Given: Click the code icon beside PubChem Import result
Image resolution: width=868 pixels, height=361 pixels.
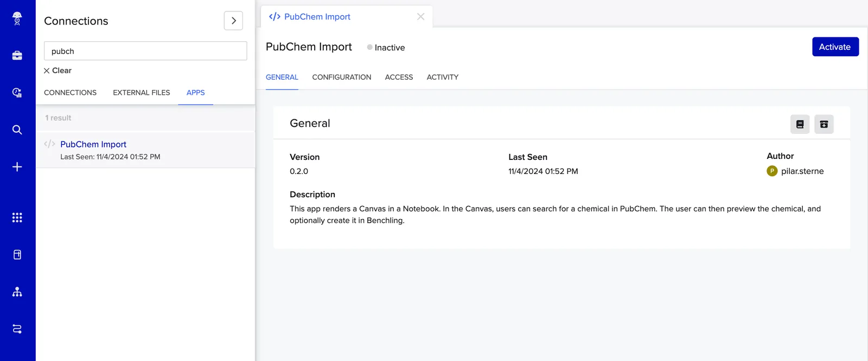Looking at the screenshot, I should [x=49, y=144].
